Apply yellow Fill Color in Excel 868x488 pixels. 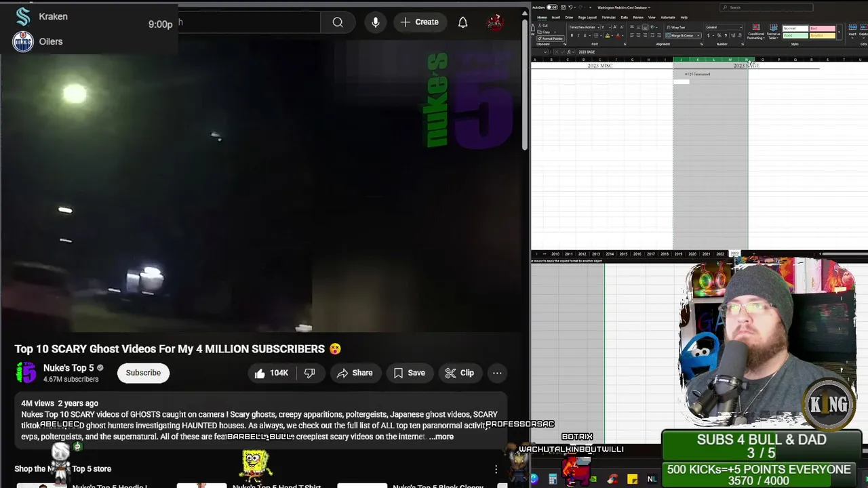click(x=608, y=35)
